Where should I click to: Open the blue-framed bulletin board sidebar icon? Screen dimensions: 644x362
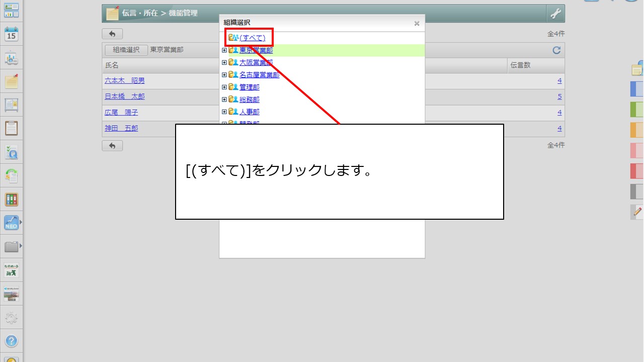[11, 105]
